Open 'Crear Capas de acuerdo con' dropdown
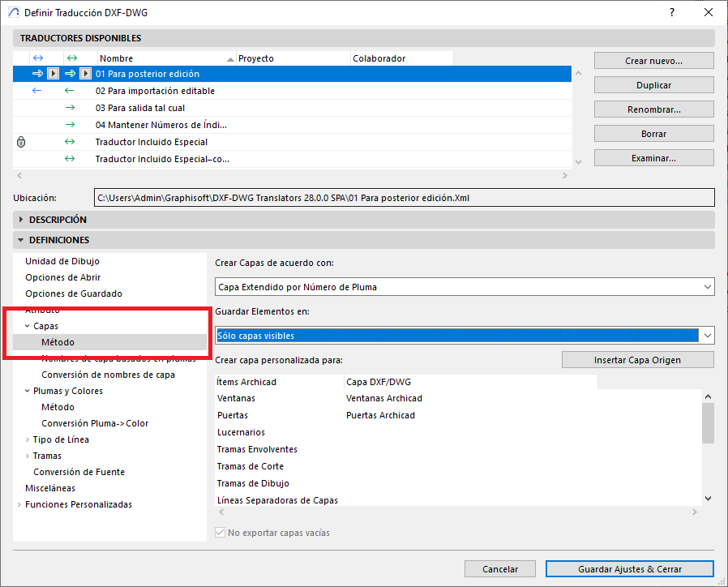728x587 pixels. (465, 287)
